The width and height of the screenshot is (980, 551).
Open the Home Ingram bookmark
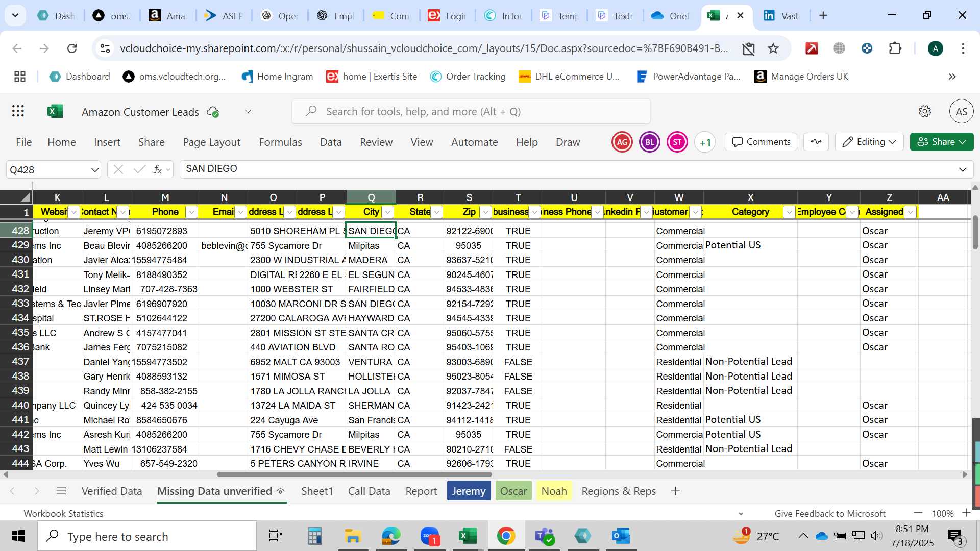278,77
